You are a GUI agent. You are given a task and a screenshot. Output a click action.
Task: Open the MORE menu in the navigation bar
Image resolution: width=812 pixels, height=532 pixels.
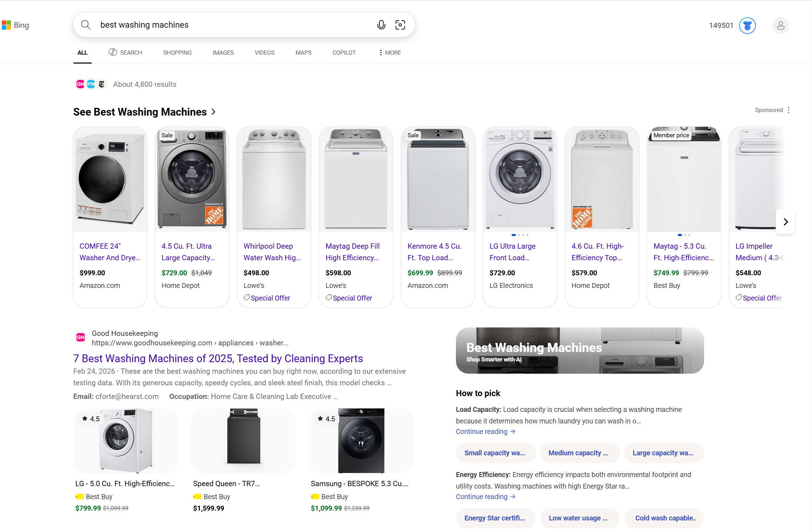(389, 53)
